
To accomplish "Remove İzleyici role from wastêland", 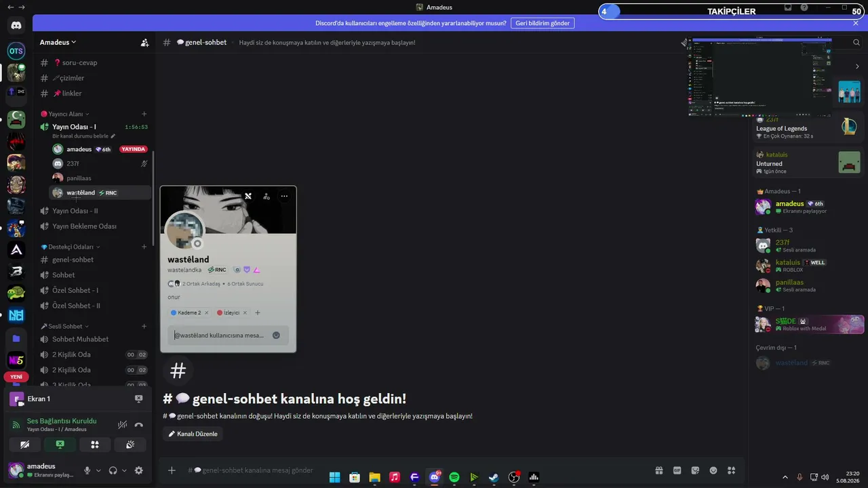I will (245, 313).
